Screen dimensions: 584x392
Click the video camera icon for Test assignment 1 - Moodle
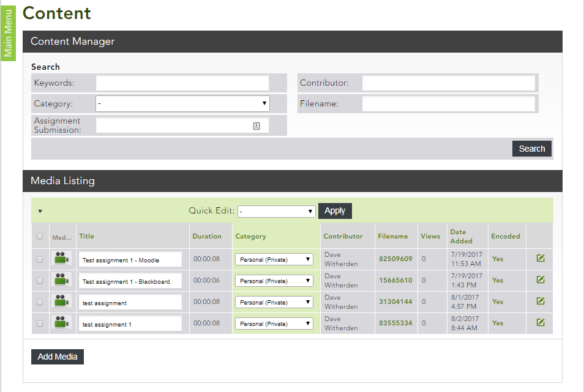pos(61,258)
